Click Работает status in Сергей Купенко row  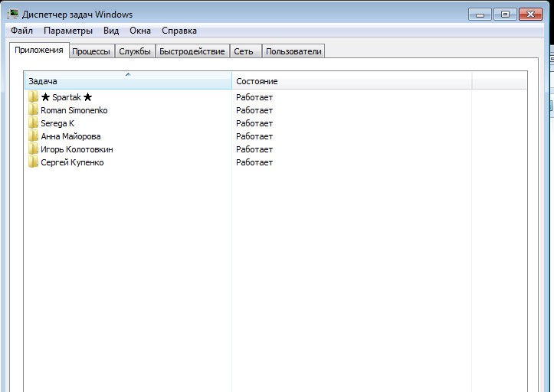[254, 162]
